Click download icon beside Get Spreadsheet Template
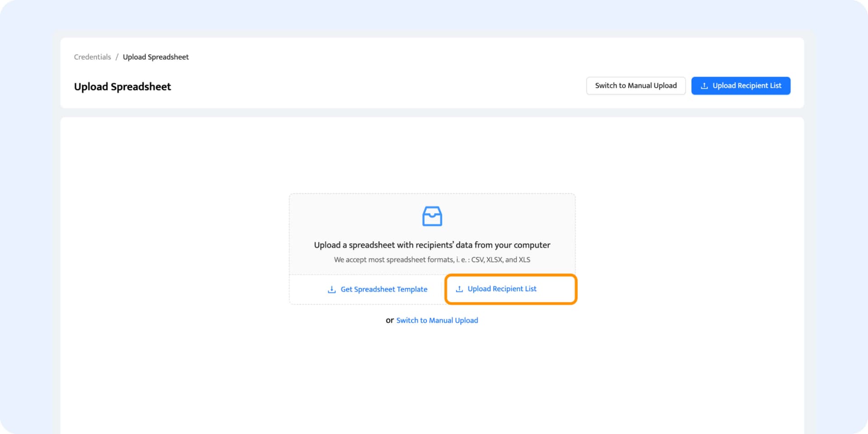Screen dimensions: 868x434 [x=331, y=289]
